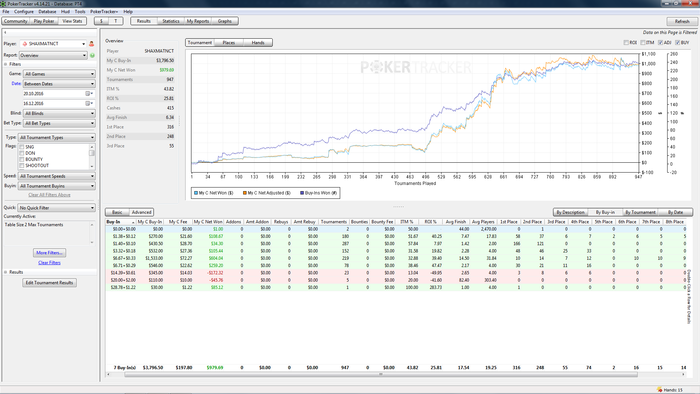Expand the Speed tournament speeds dropdown
Screen dimensions: 700x394
56,176
